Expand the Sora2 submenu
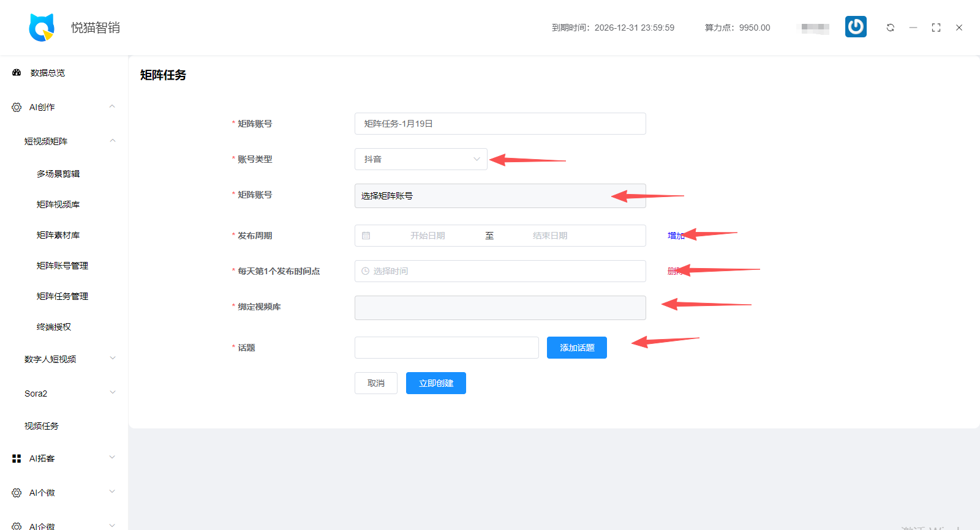The width and height of the screenshot is (980, 530). pos(112,394)
